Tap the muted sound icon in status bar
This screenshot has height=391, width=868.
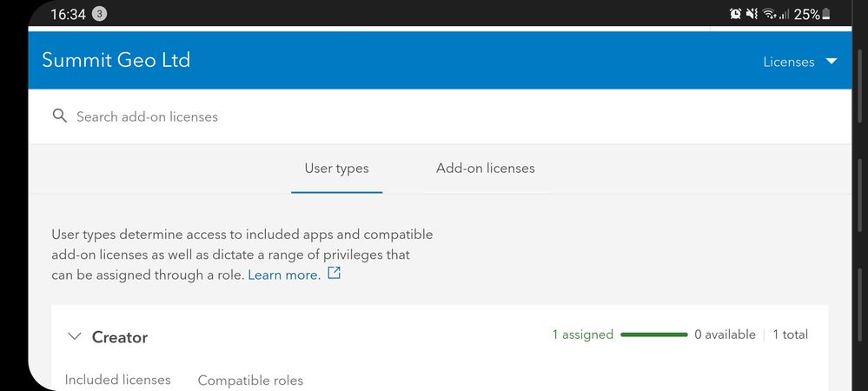click(x=752, y=14)
